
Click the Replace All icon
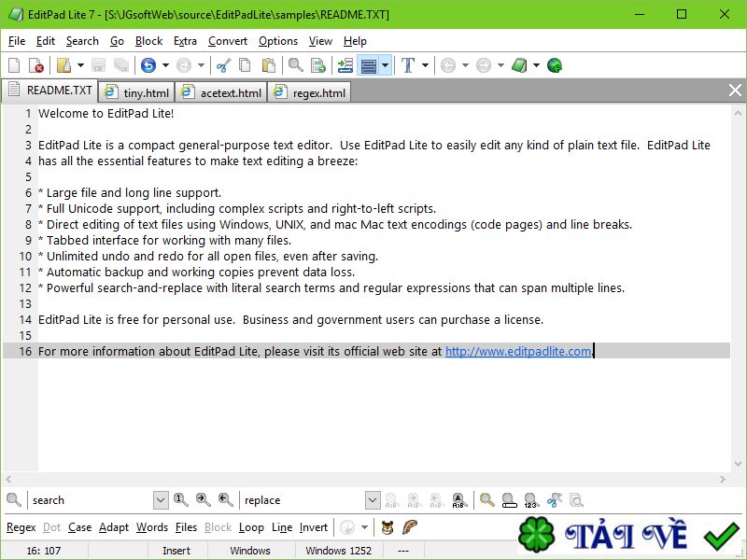(458, 500)
